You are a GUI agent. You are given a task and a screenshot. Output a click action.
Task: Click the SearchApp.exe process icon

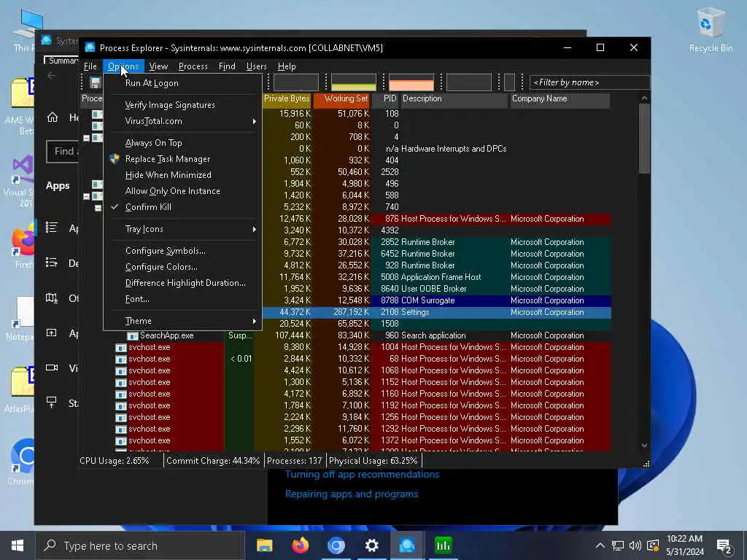133,335
